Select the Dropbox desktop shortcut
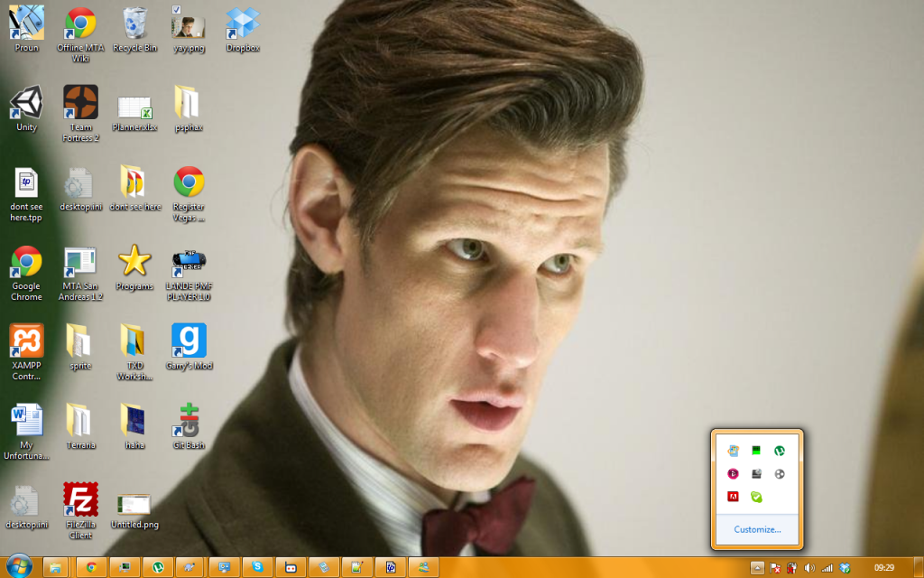This screenshot has width=924, height=578. [242, 25]
